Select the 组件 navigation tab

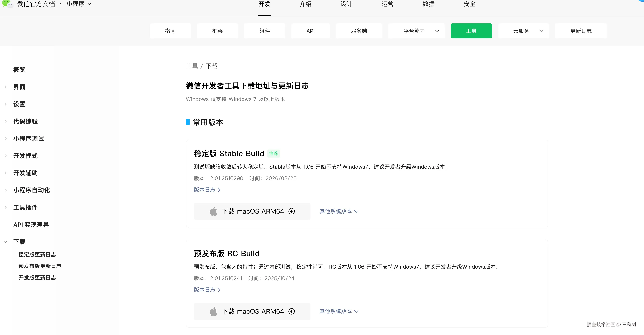tap(264, 31)
